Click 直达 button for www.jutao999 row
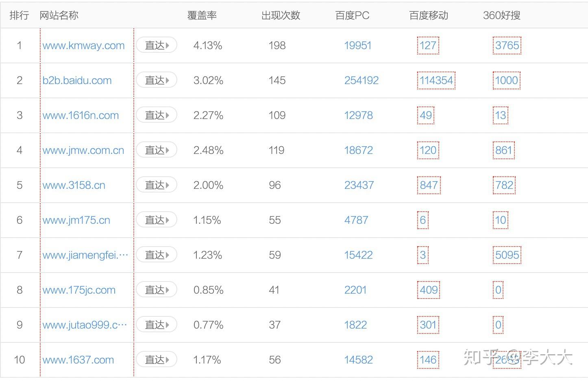588x381 pixels. click(157, 325)
